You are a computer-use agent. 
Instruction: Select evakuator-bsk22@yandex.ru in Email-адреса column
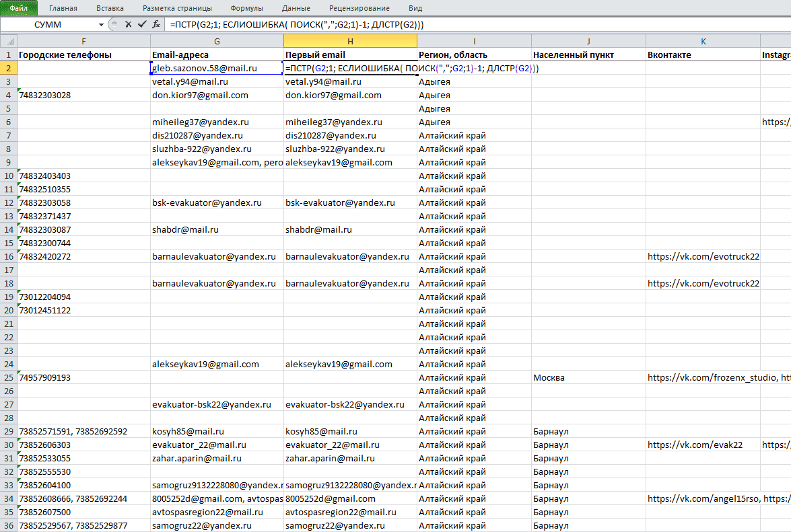[x=217, y=404]
